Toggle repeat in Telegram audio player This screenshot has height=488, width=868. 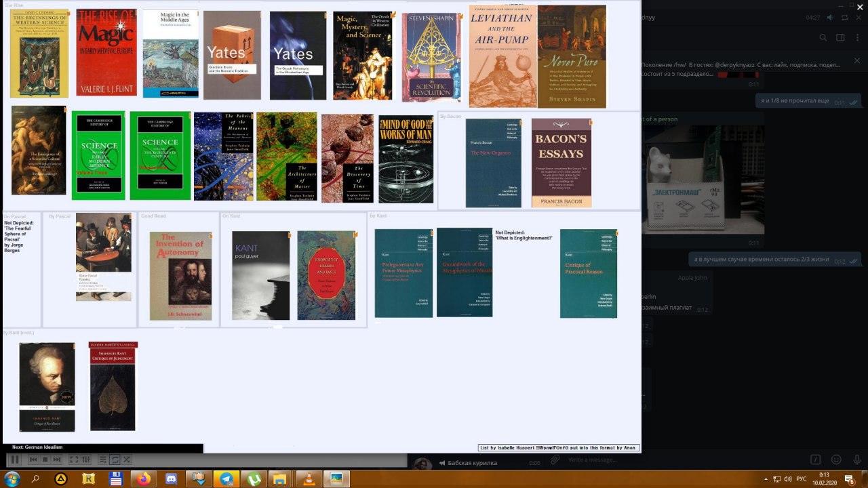tap(845, 18)
